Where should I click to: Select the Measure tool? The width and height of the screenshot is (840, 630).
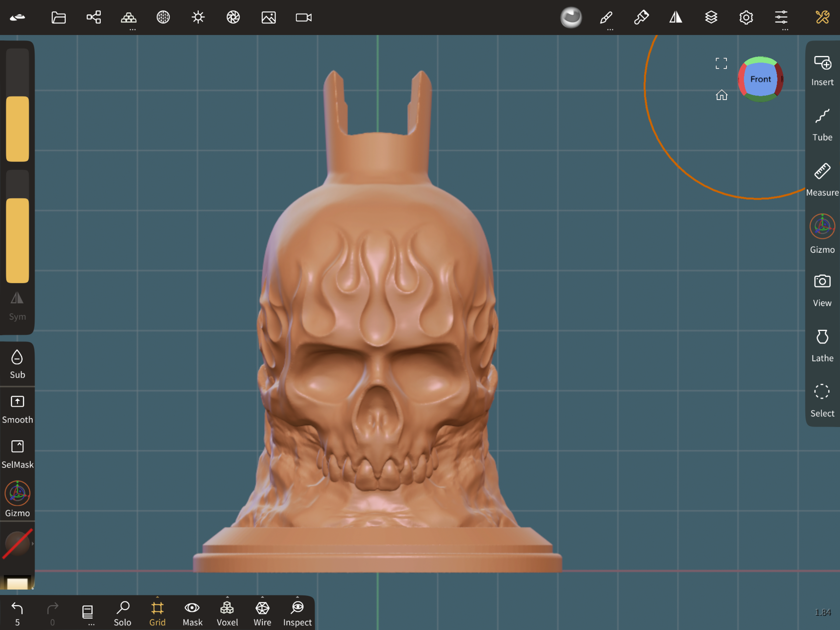point(822,179)
